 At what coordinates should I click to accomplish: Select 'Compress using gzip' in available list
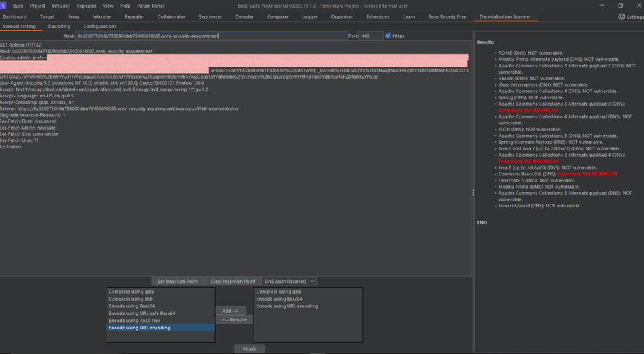coord(160,292)
